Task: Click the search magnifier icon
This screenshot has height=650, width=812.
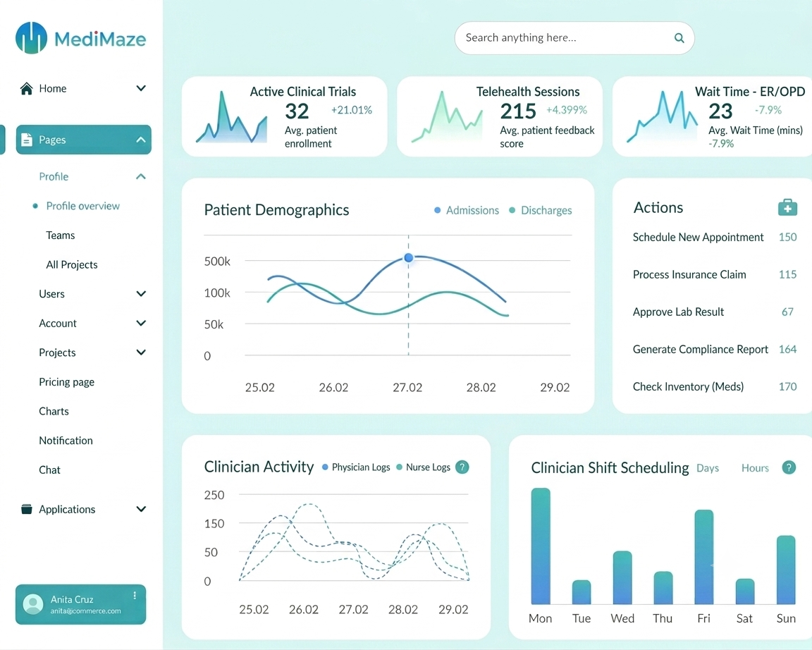Action: tap(679, 38)
